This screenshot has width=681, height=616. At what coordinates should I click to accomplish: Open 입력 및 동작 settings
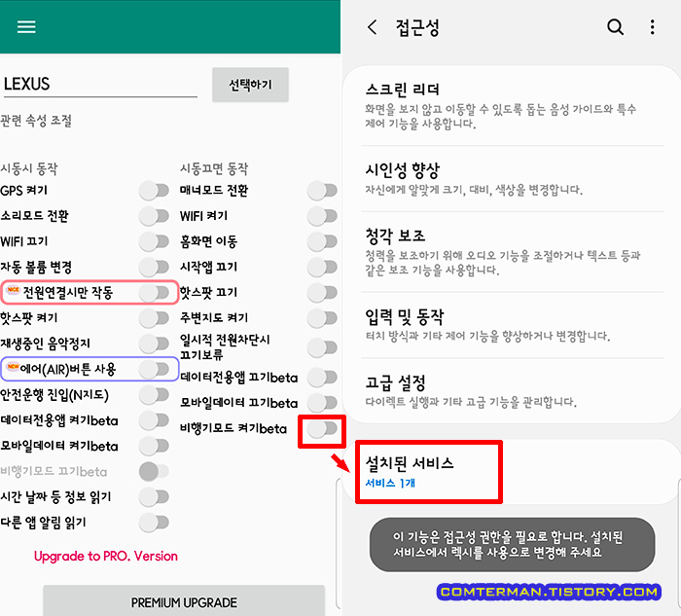point(513,325)
